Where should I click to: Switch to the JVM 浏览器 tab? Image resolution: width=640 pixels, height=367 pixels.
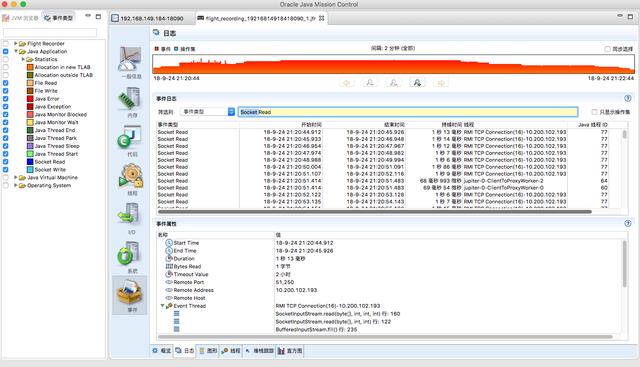pos(20,18)
